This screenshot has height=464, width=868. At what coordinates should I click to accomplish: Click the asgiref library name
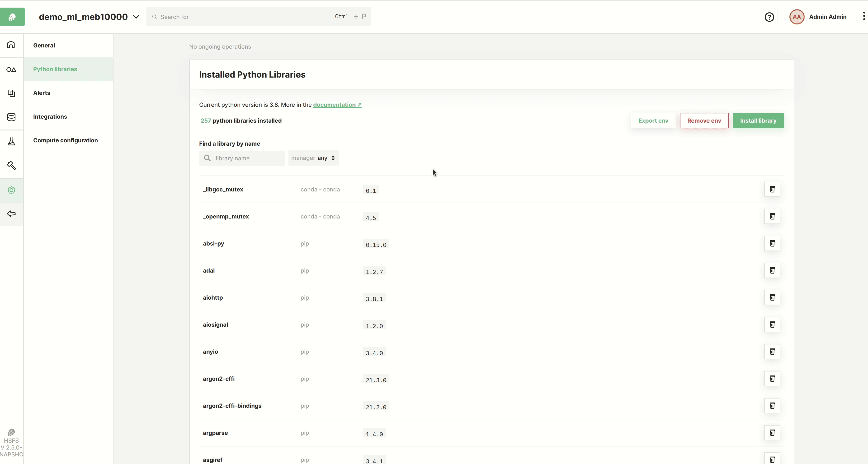213,460
